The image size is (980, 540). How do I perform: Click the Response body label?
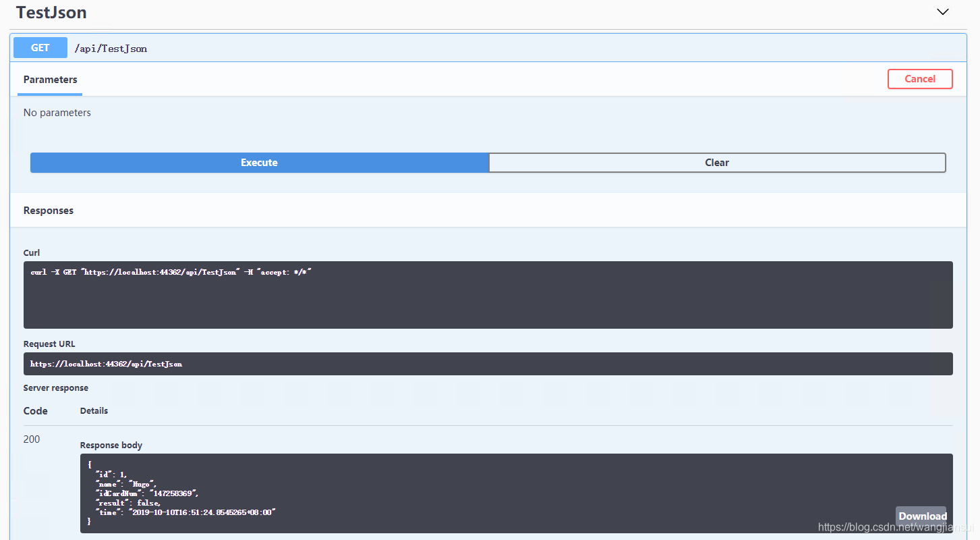(x=111, y=445)
